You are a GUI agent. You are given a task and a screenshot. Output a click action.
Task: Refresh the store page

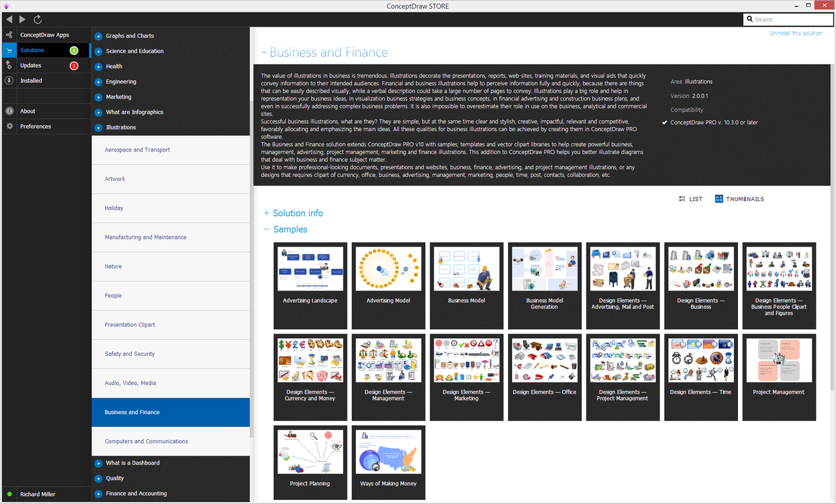[x=38, y=20]
